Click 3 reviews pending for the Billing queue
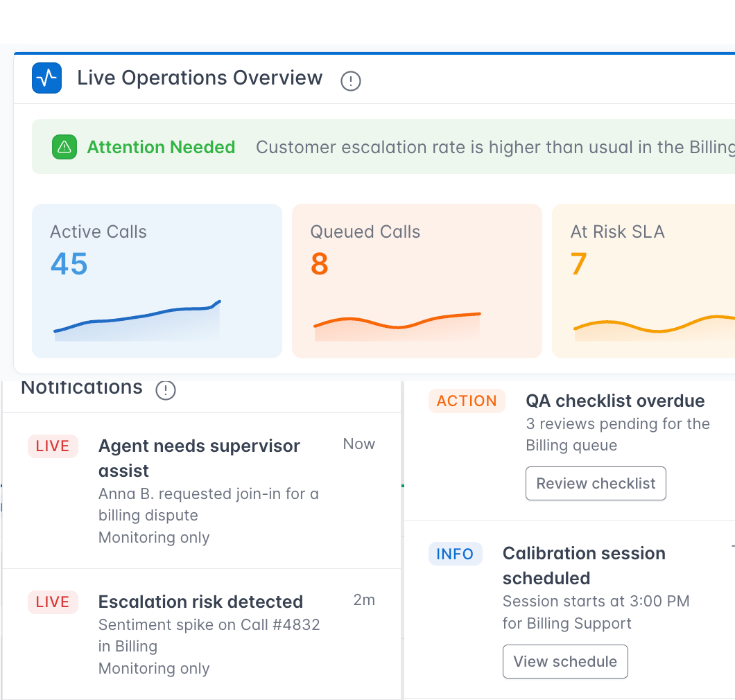 [618, 435]
